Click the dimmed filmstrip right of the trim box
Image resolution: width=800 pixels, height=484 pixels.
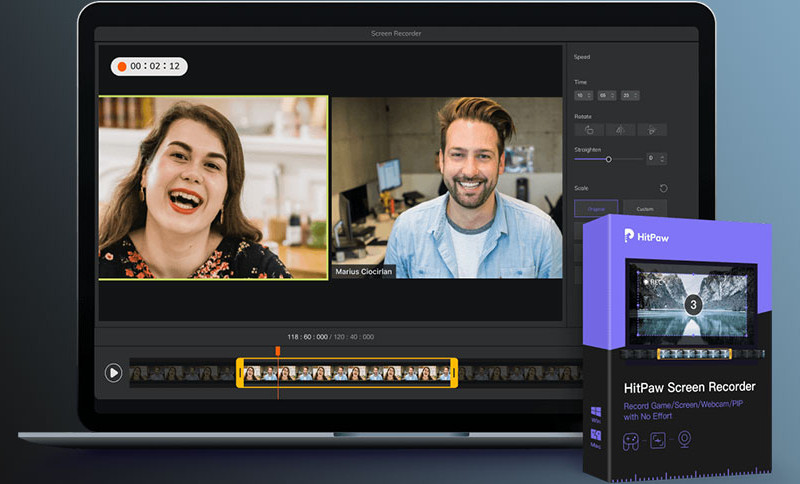(519, 373)
